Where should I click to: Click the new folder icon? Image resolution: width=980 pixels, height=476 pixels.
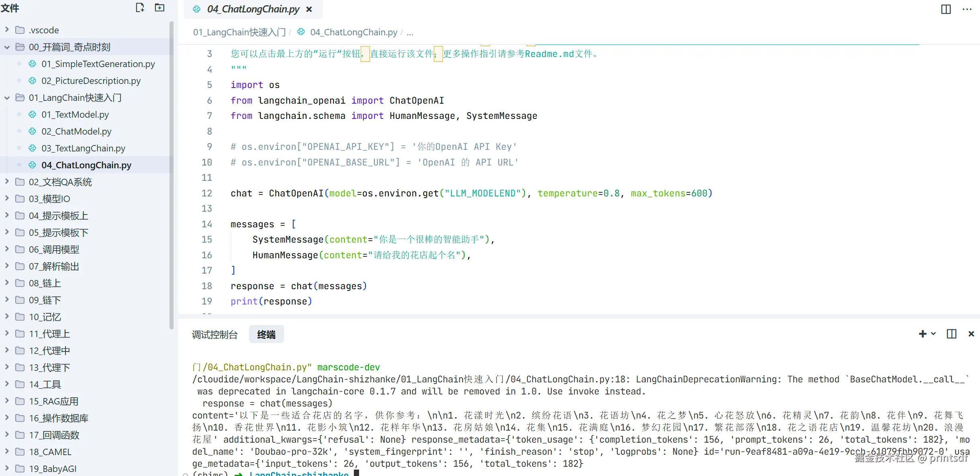[x=159, y=8]
